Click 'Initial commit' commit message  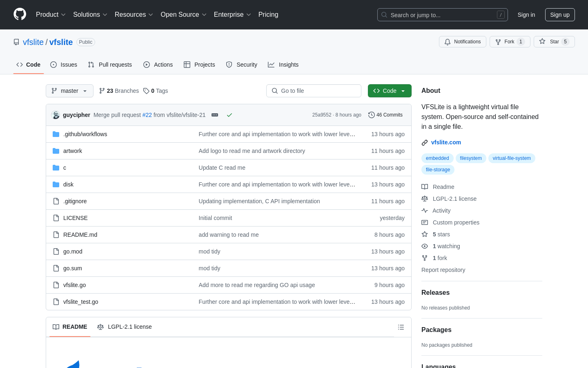[x=215, y=218]
